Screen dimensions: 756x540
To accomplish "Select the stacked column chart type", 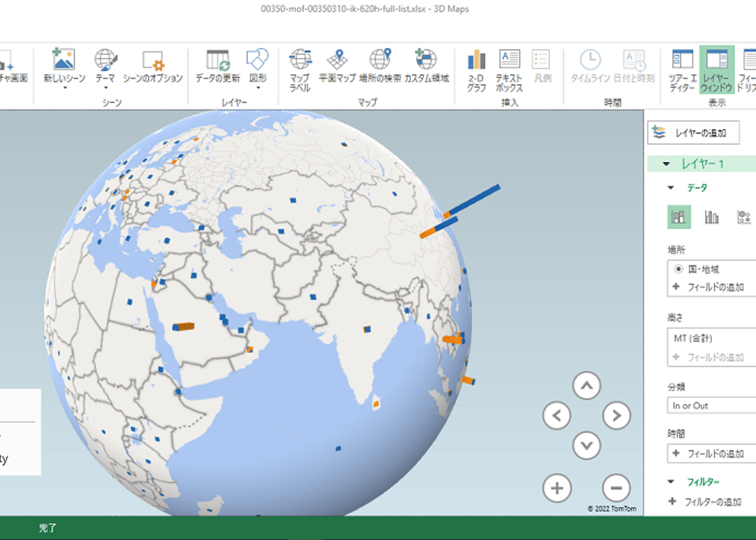I will click(679, 217).
